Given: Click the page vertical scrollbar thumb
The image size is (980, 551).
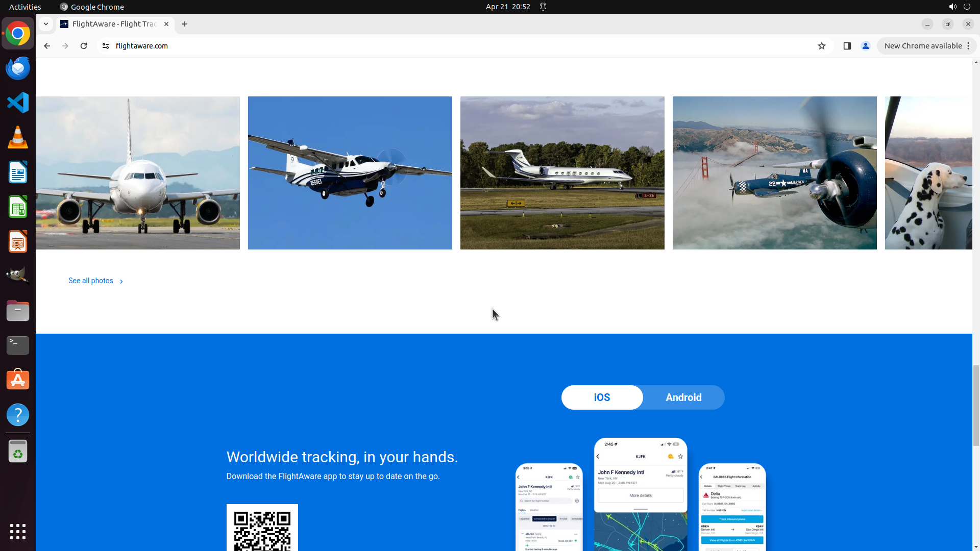Looking at the screenshot, I should point(976,406).
